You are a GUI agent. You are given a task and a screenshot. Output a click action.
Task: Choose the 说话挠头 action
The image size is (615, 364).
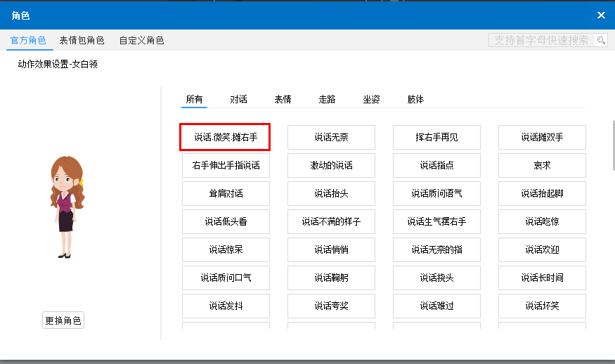point(437,278)
